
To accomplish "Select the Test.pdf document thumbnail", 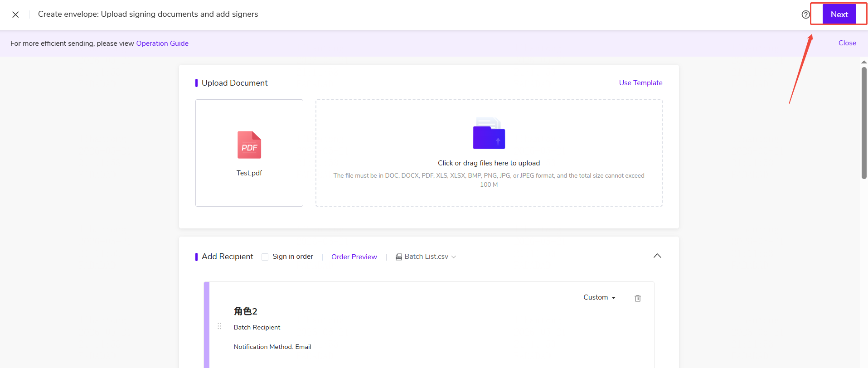I will pyautogui.click(x=249, y=153).
